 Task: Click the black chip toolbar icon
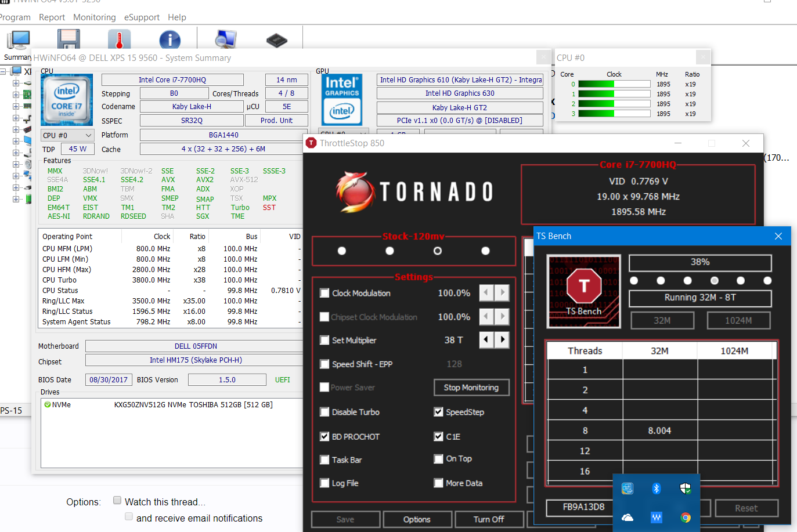(276, 40)
